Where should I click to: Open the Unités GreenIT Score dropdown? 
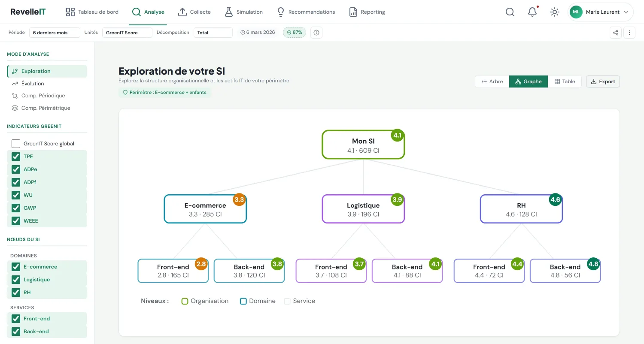pos(127,33)
